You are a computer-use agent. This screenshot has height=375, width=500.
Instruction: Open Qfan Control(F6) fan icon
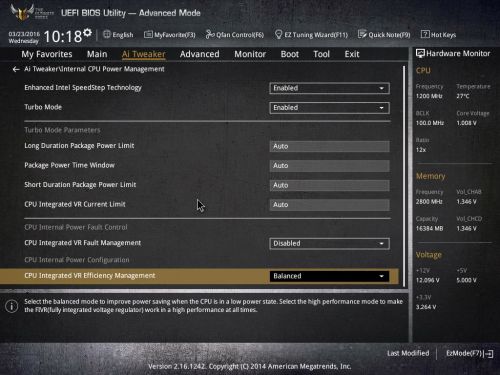[210, 34]
